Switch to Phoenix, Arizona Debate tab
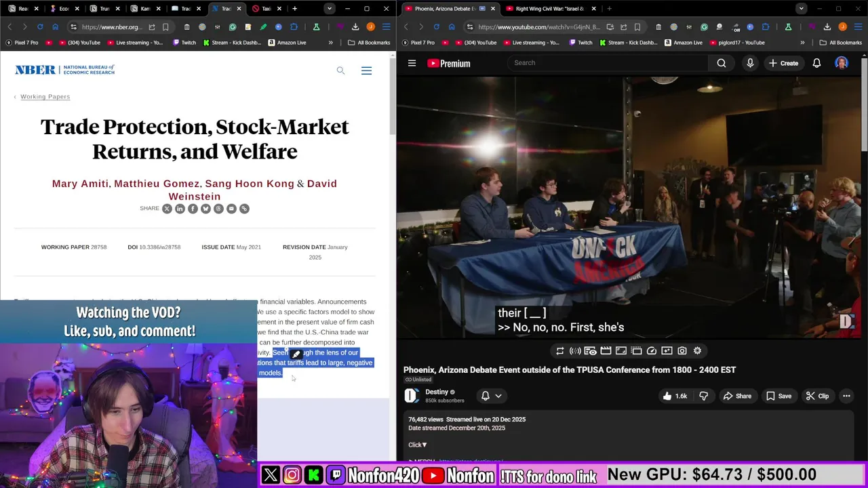Image resolution: width=868 pixels, height=488 pixels. pos(449,9)
